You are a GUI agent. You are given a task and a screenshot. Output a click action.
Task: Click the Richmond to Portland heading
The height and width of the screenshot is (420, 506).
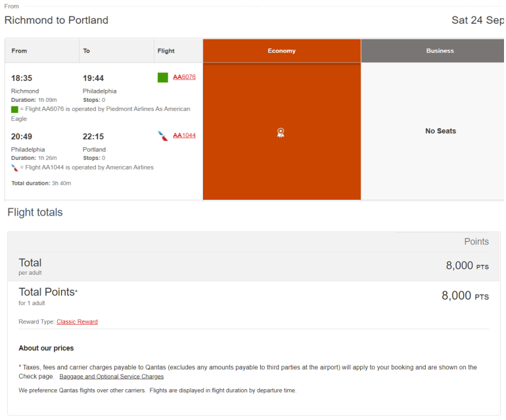[57, 20]
